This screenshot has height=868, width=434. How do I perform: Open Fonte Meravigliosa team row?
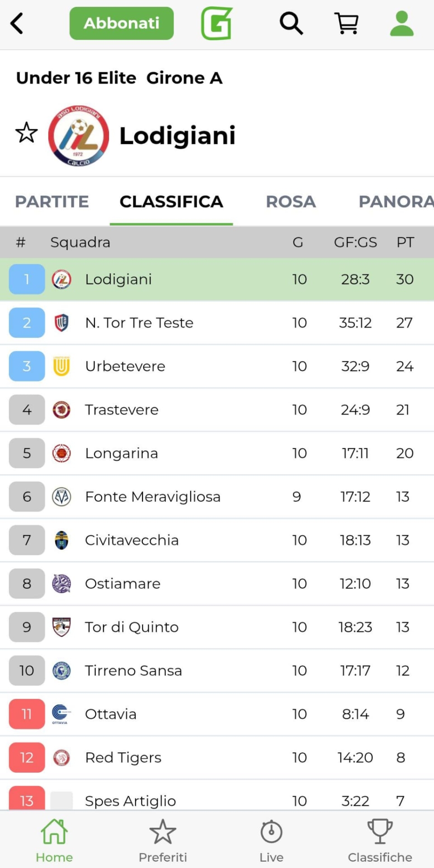coord(153,497)
